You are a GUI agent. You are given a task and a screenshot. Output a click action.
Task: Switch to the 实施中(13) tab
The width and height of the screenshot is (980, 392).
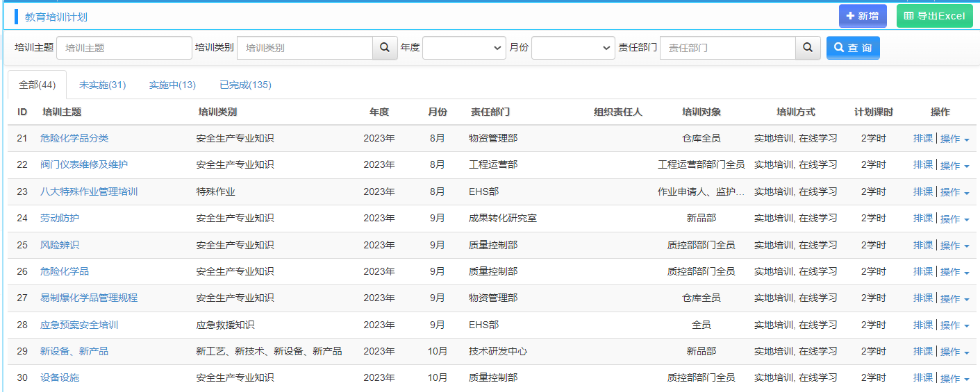point(172,85)
